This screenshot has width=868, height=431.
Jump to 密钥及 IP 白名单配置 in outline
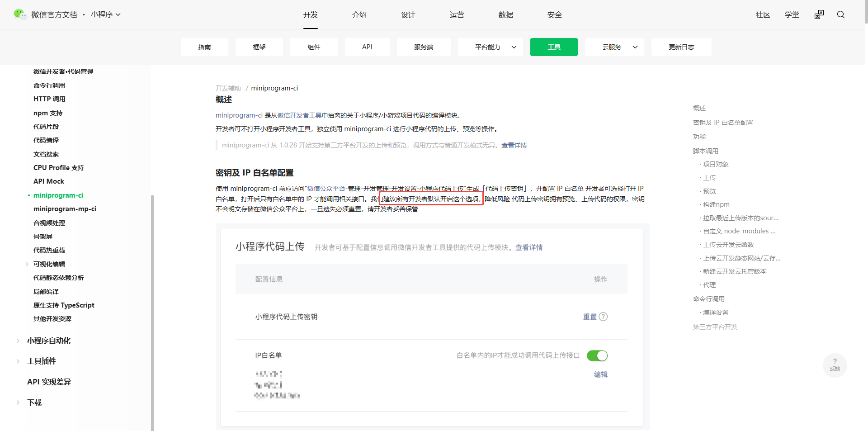[723, 123]
